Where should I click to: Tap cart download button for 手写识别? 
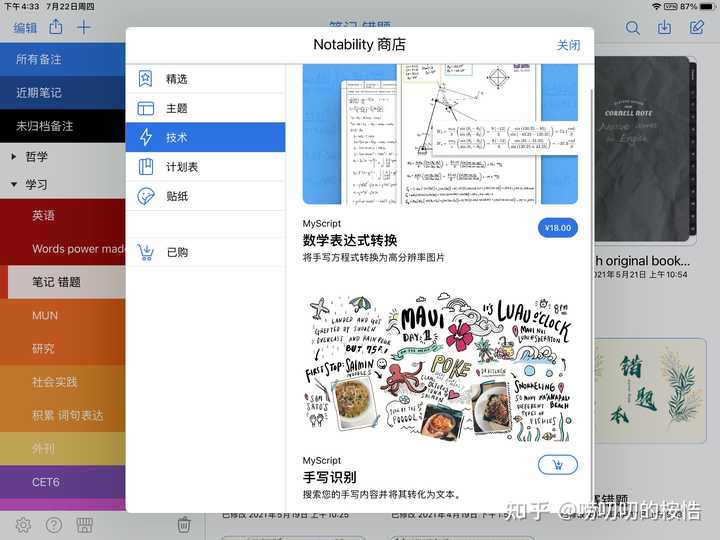pos(557,465)
